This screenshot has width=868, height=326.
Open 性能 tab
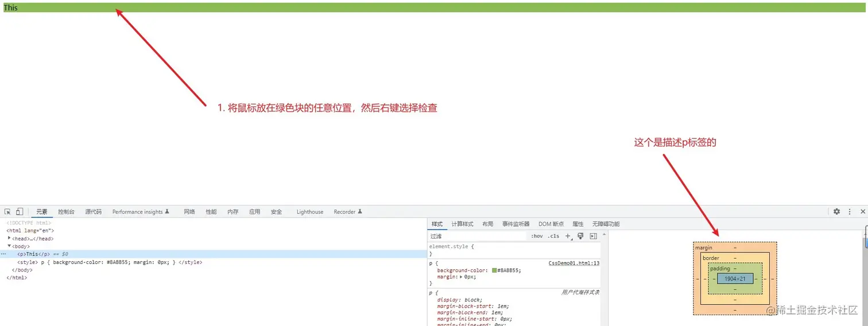coord(211,212)
